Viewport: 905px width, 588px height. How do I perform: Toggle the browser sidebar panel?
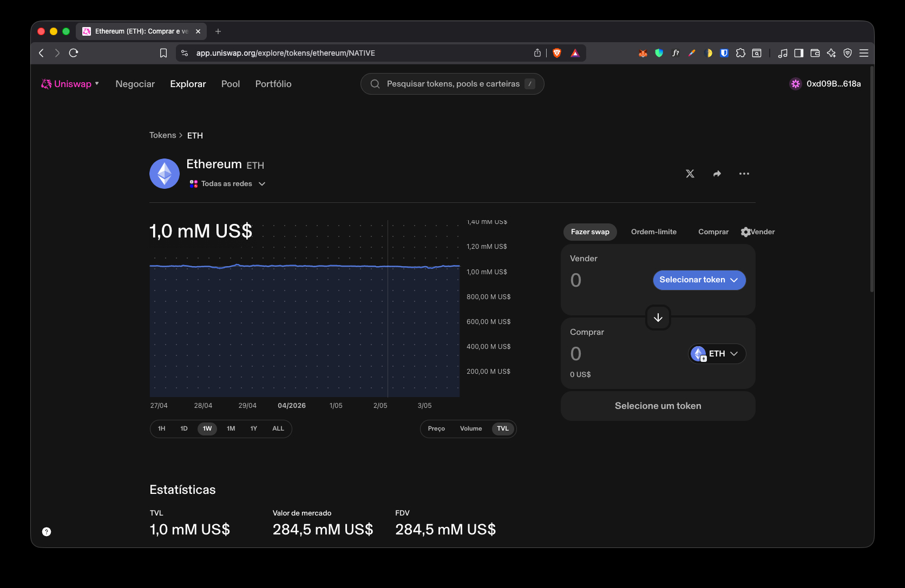coord(799,53)
